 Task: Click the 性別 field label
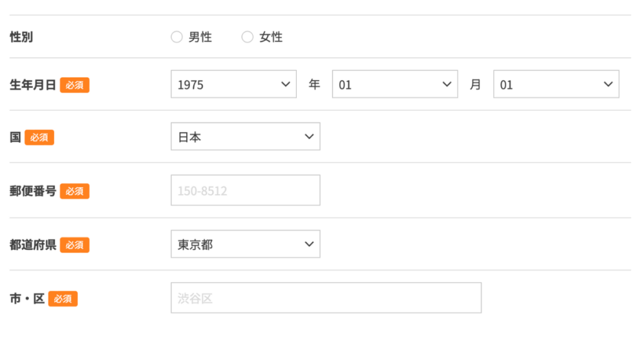[21, 37]
